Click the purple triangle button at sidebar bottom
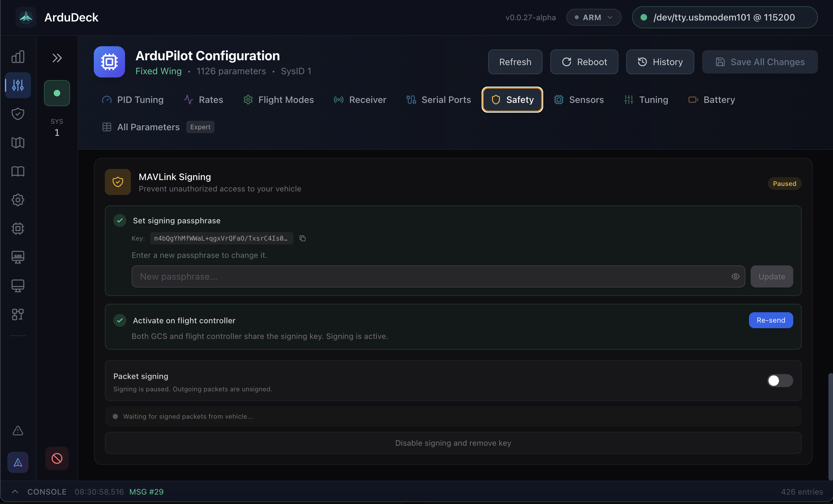Screen dimensions: 833x504 (18, 462)
